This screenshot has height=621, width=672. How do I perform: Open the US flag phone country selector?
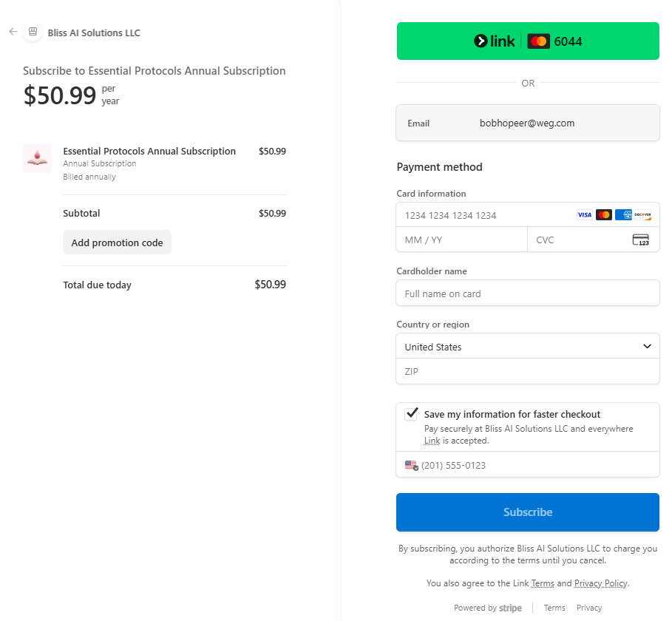tap(412, 466)
